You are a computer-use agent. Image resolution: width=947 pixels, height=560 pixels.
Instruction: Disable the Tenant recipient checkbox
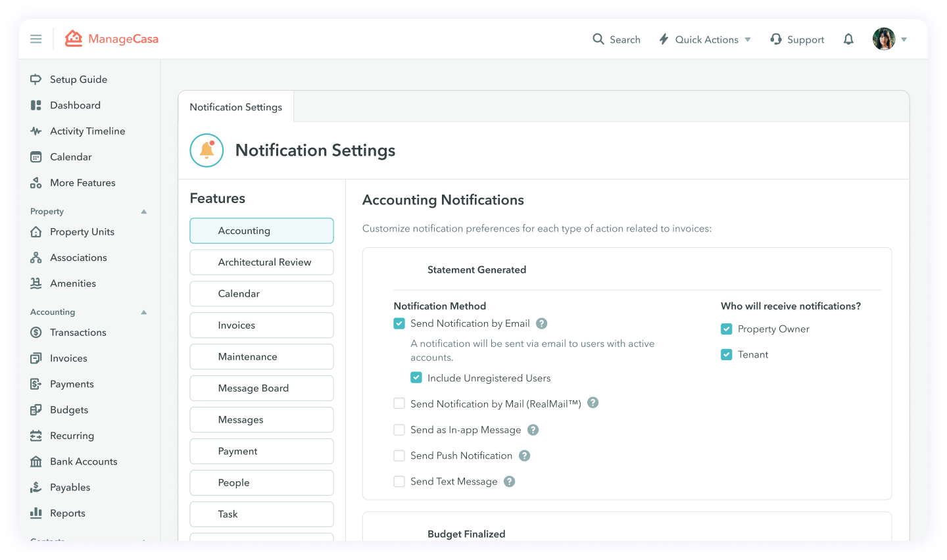click(x=727, y=354)
